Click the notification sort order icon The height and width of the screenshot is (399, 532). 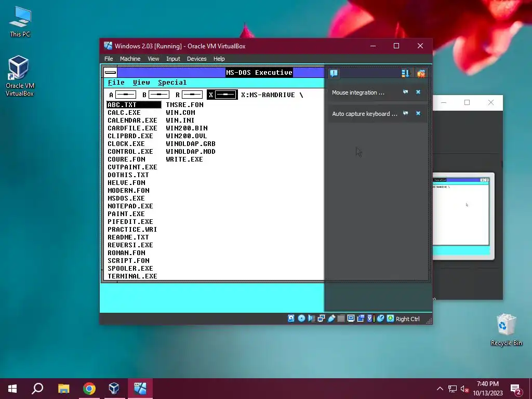(x=405, y=73)
